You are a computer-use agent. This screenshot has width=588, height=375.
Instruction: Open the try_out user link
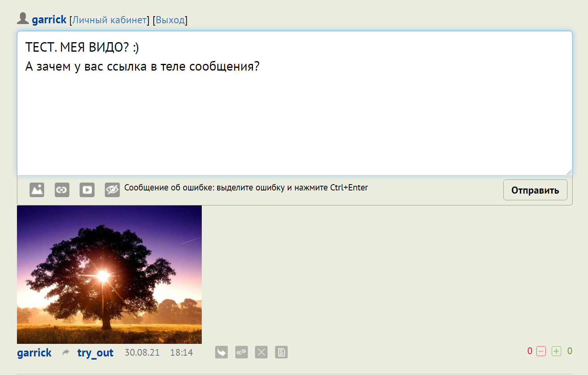(95, 353)
